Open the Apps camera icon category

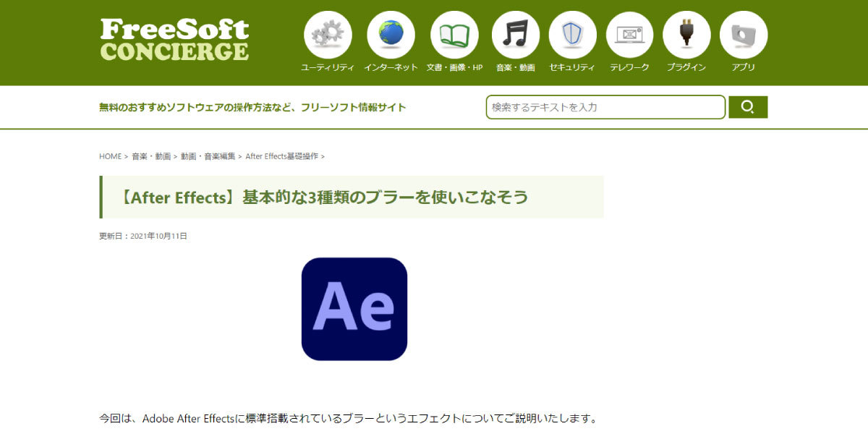(744, 35)
